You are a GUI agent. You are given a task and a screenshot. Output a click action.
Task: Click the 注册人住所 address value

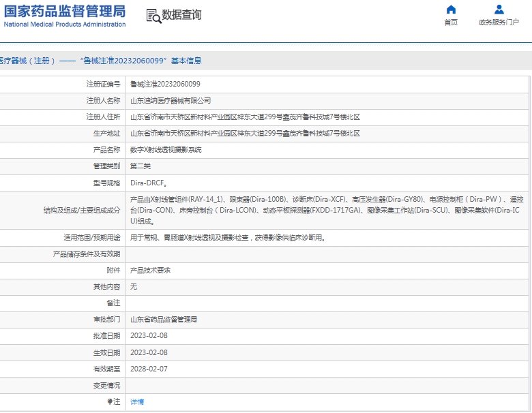coord(245,117)
